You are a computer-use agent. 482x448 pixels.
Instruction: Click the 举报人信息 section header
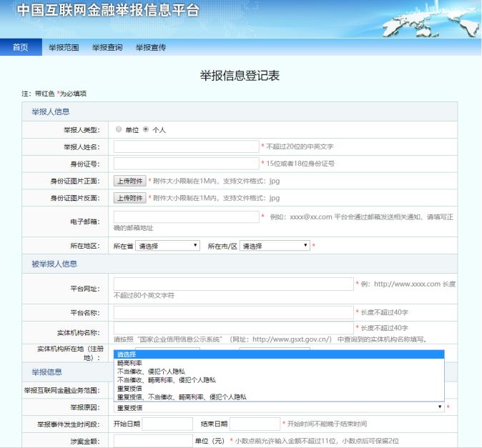coord(51,111)
